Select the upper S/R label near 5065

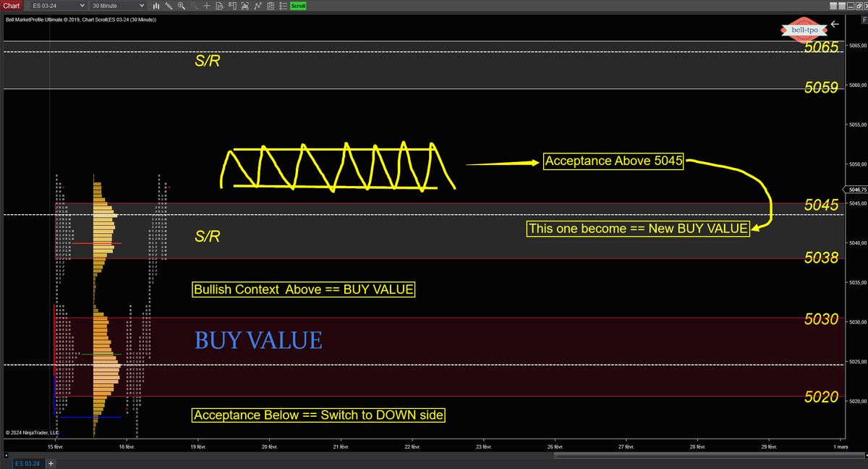(x=207, y=62)
